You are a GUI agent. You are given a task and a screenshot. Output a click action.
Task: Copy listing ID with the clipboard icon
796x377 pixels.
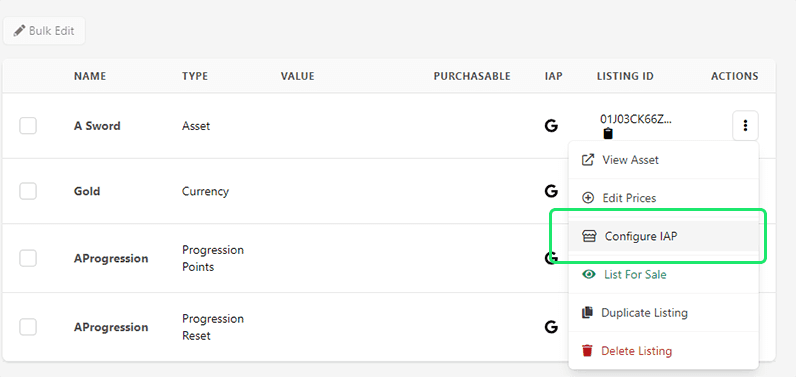(608, 134)
